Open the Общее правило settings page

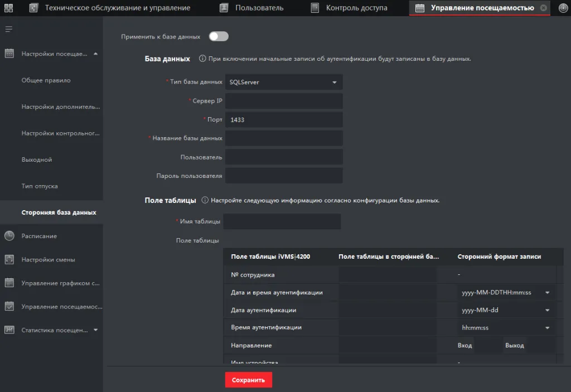(46, 80)
